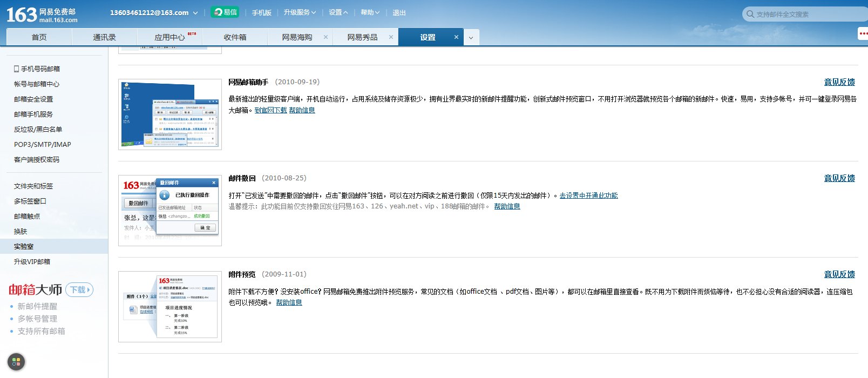
Task: Click the 下载 button for 邮箱大师
Action: click(79, 290)
